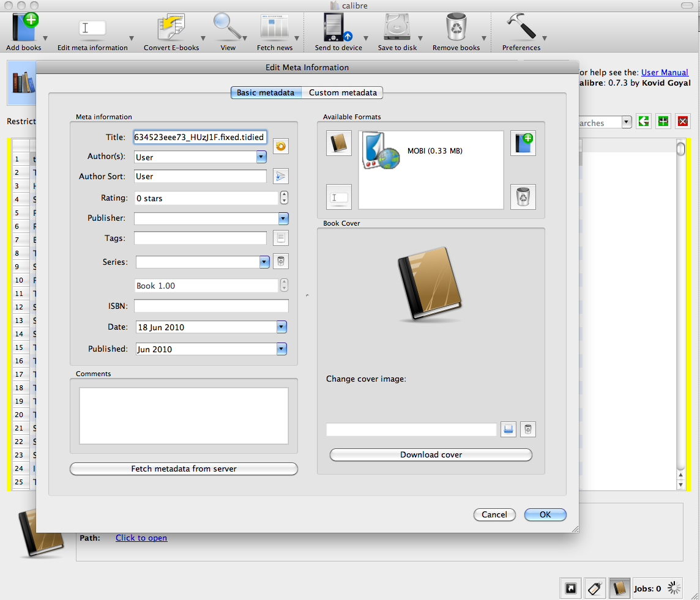Select the Basic metadata tab
Viewport: 700px width, 600px height.
266,93
